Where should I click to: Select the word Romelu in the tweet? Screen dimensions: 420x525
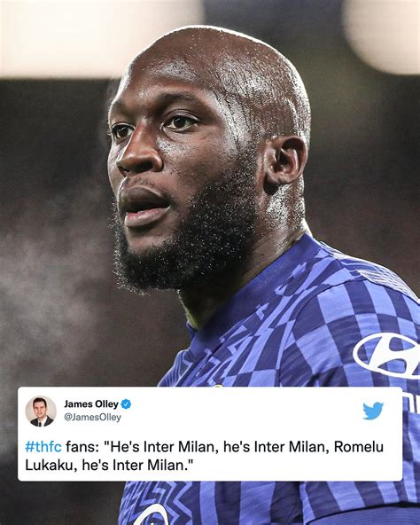coord(359,447)
